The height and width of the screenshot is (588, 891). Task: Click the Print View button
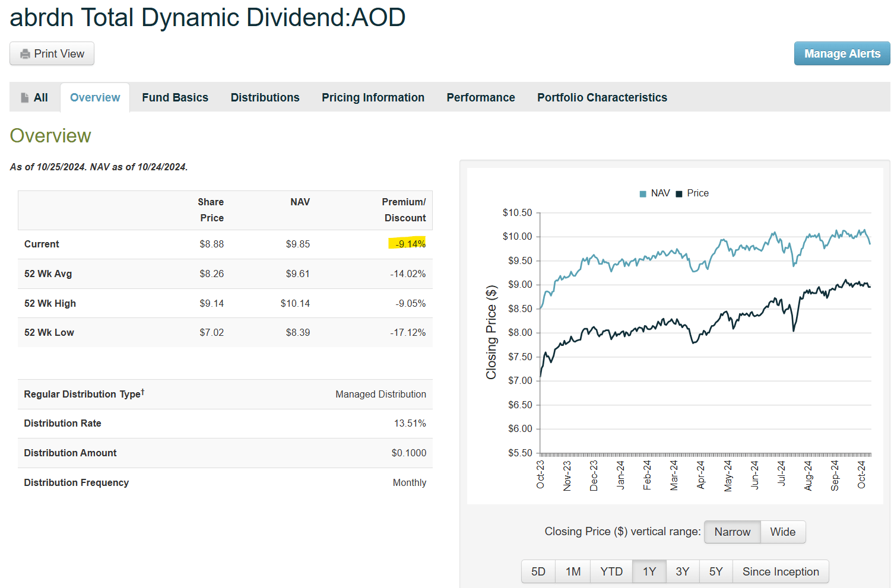pyautogui.click(x=52, y=53)
